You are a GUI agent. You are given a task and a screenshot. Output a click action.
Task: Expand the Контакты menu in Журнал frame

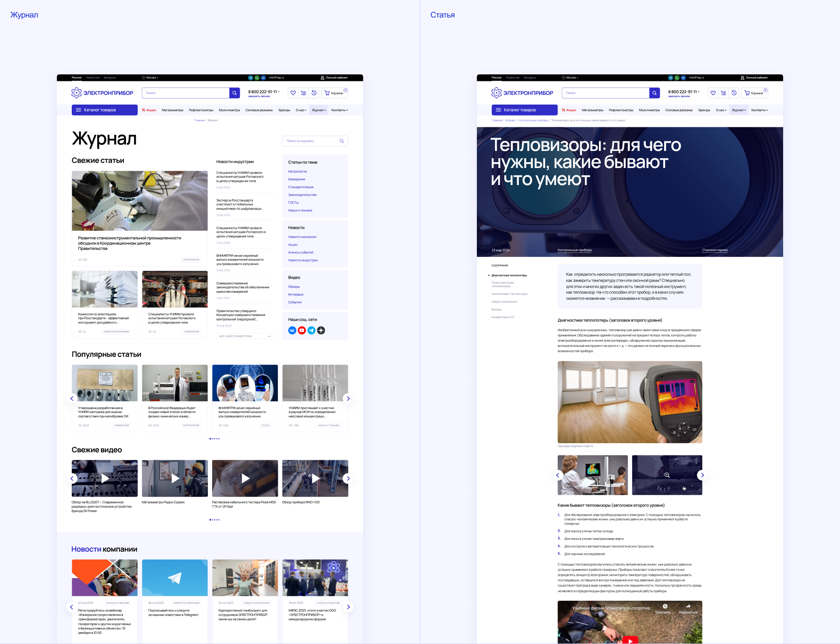(x=339, y=110)
